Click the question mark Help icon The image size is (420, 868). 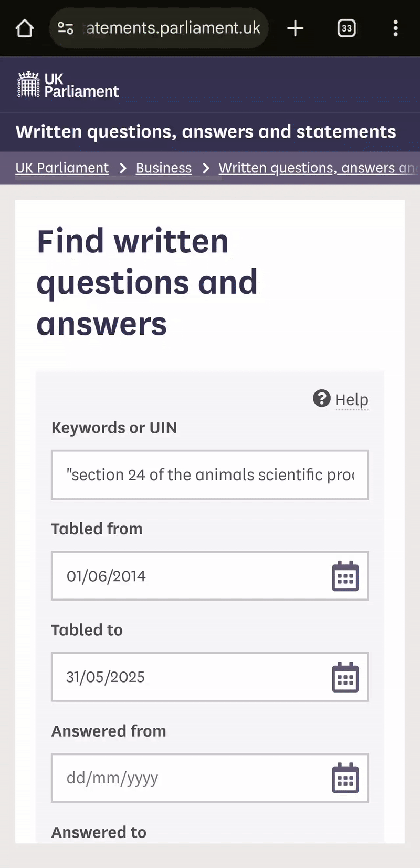[x=321, y=399]
